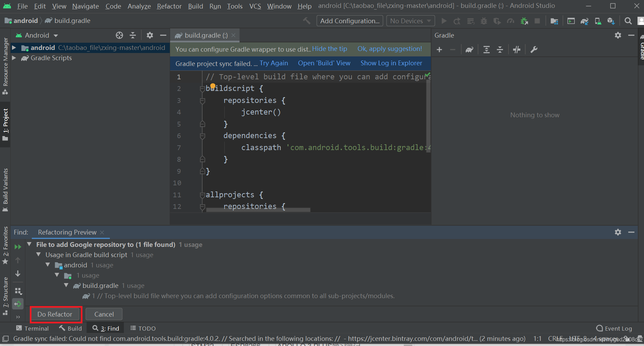Image resolution: width=644 pixels, height=346 pixels.
Task: Toggle Offline Mode icon in Gradle panel
Action: tap(517, 50)
